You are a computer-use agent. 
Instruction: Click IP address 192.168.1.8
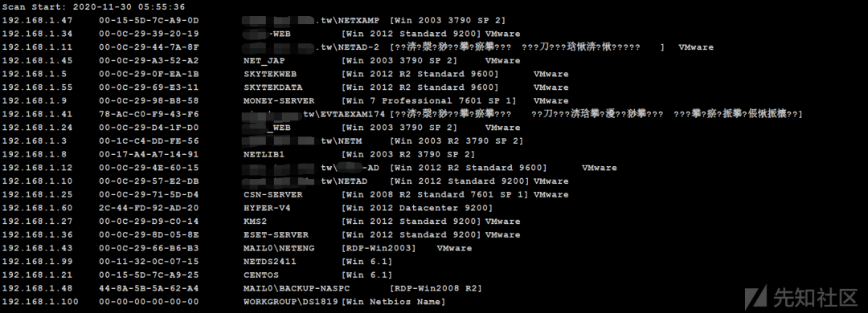35,154
